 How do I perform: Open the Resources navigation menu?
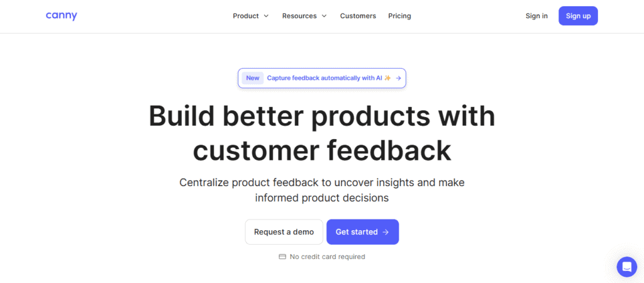[x=304, y=16]
